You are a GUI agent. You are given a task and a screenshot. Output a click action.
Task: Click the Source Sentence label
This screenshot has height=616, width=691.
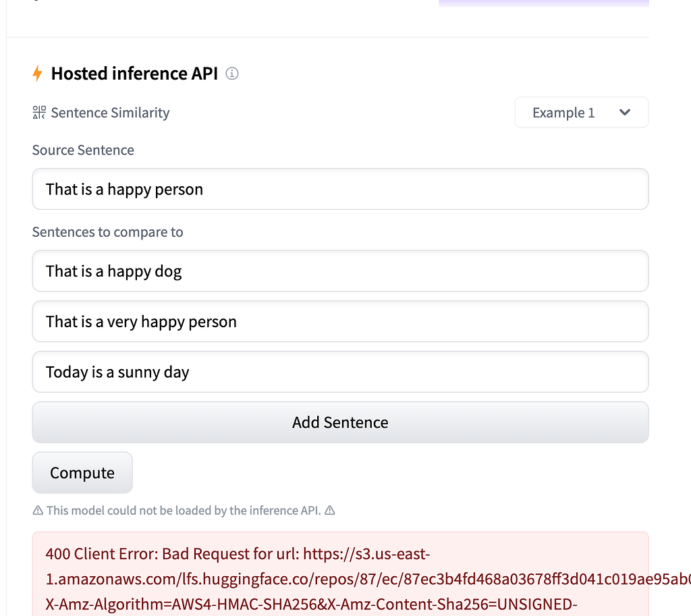[x=83, y=150]
